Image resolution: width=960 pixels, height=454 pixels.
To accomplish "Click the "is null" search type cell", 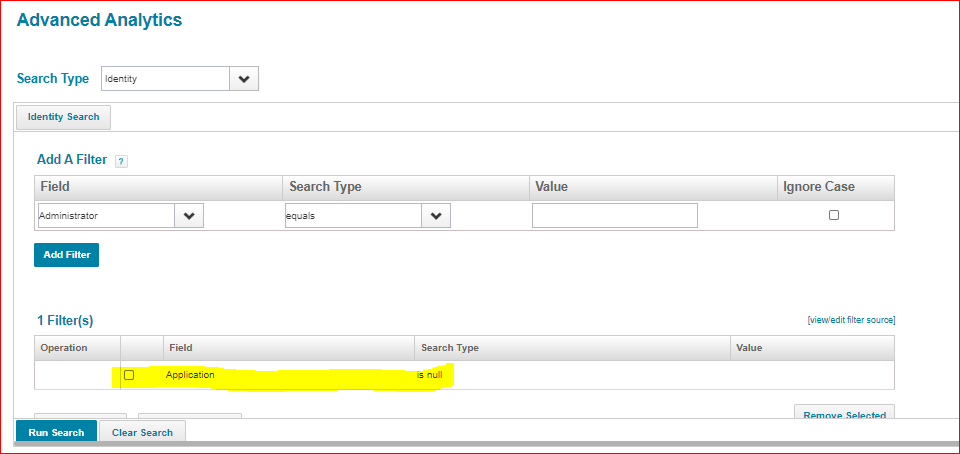I will tap(432, 375).
